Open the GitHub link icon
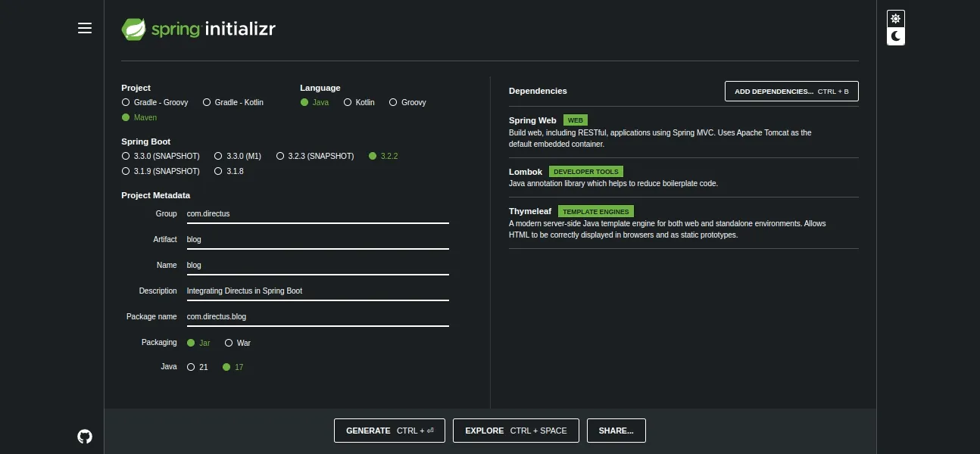Image resolution: width=980 pixels, height=454 pixels. click(84, 435)
